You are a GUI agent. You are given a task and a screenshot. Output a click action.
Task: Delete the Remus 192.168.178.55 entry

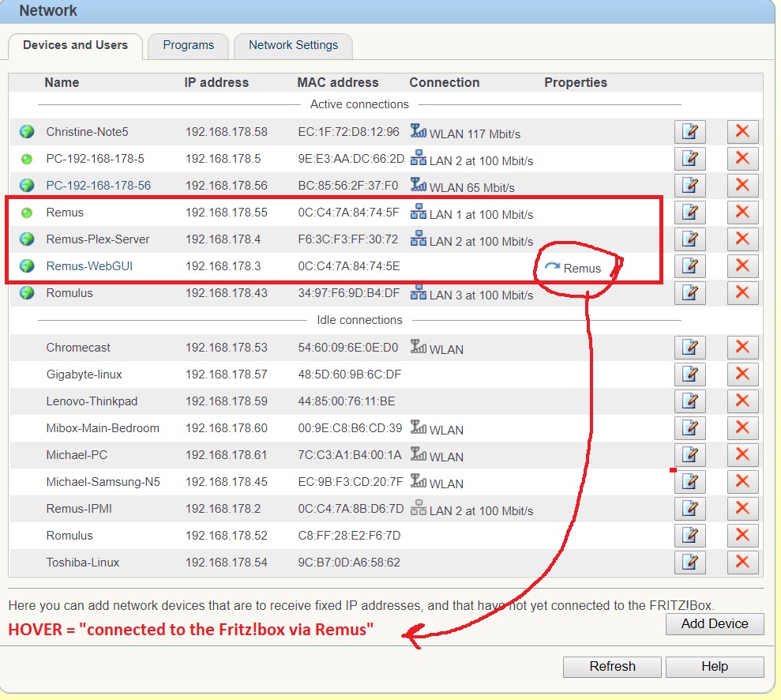pyautogui.click(x=742, y=213)
